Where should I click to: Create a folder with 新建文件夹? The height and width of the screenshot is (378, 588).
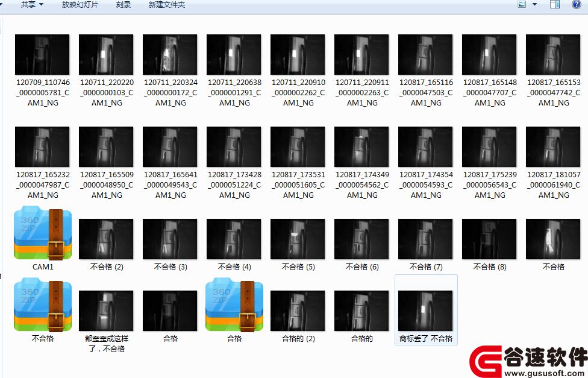click(x=167, y=5)
